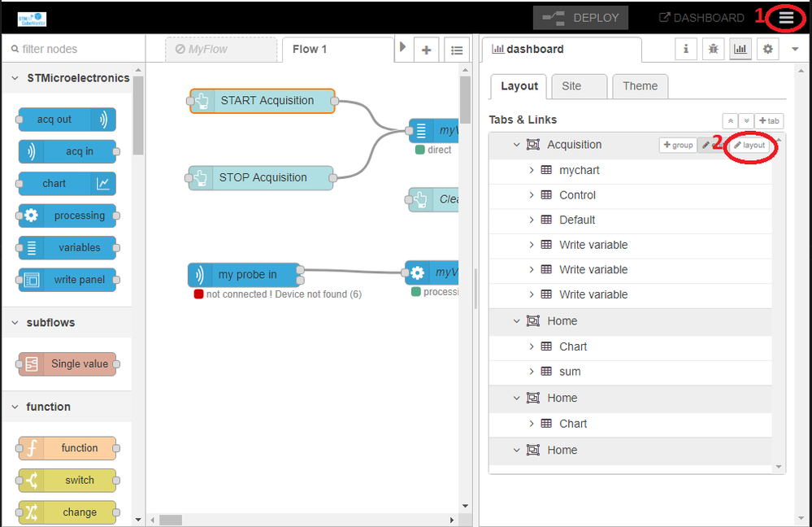812x527 pixels.
Task: Select the chart palette node
Action: (67, 184)
